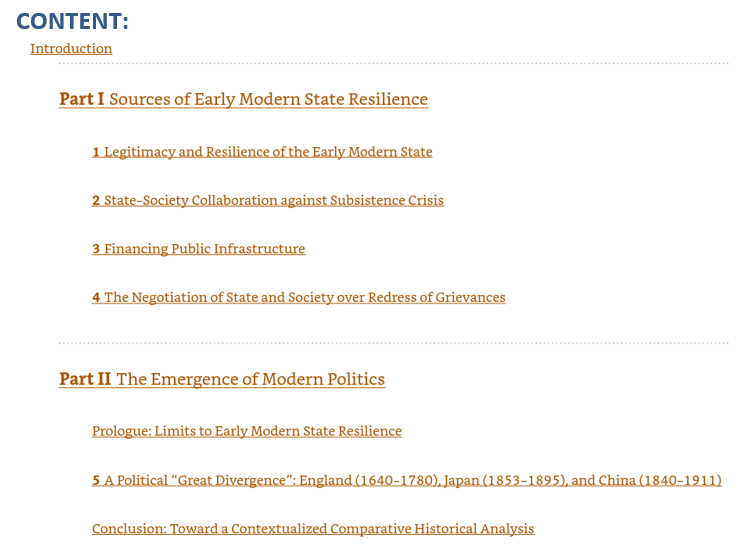Open 'The Emergence of Modern Politics' title
This screenshot has width=747, height=551.
(x=250, y=379)
